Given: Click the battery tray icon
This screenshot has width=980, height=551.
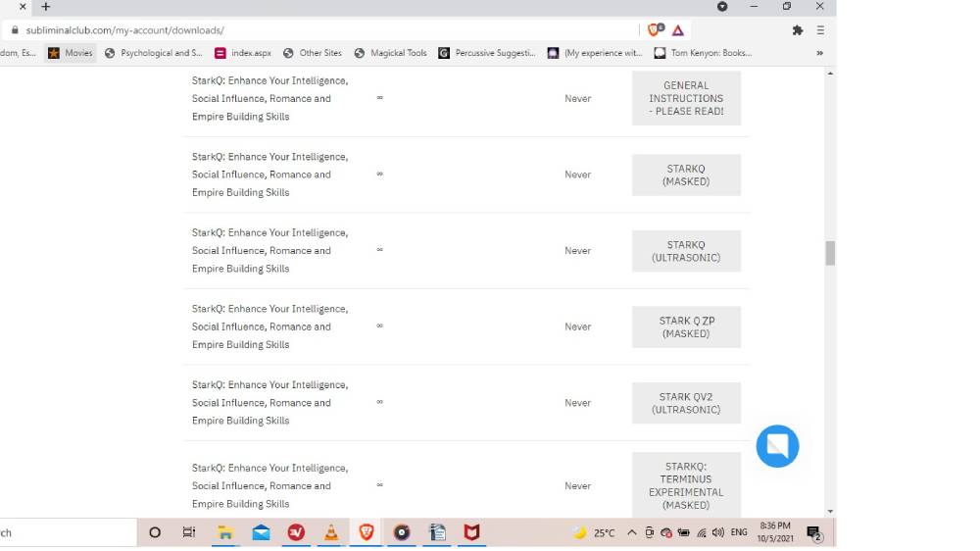Looking at the screenshot, I should pos(683,533).
